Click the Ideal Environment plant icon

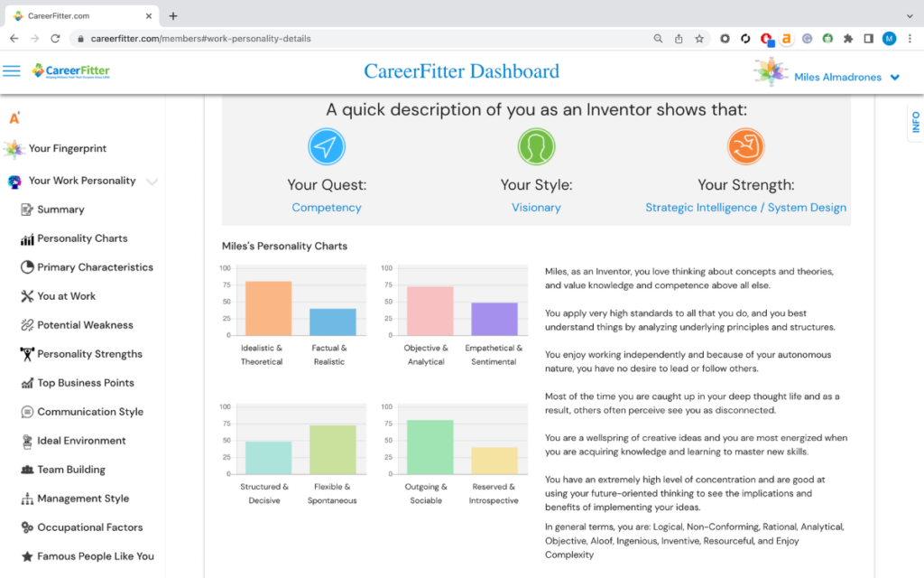pyautogui.click(x=27, y=441)
